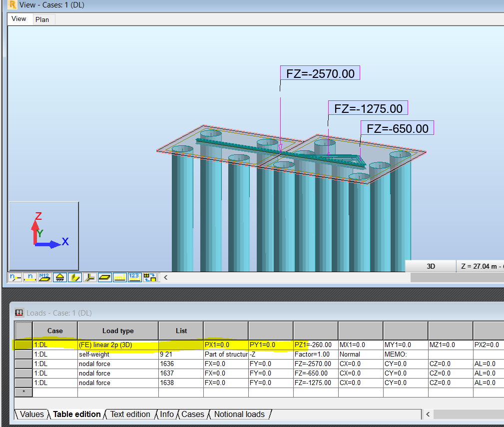Click the Loads table grid icon in the title bar
Image resolution: width=504 pixels, height=427 pixels.
(18, 313)
